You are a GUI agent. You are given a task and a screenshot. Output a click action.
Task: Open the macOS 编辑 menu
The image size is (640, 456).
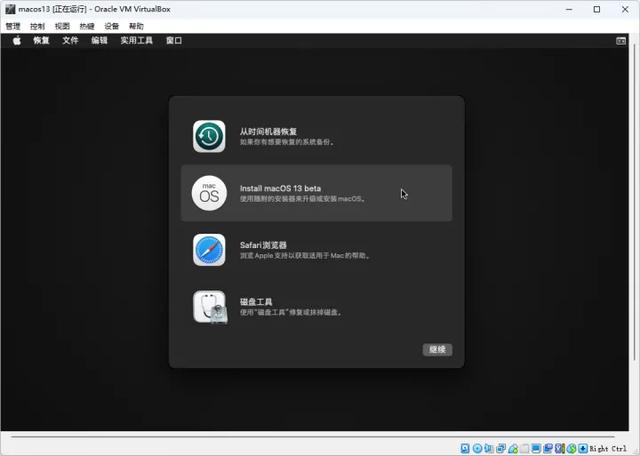99,40
